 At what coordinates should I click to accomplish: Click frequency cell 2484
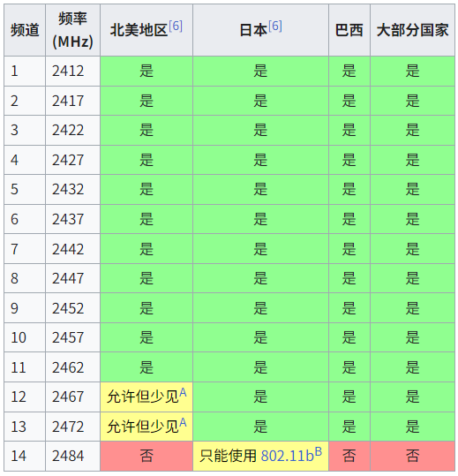72,457
